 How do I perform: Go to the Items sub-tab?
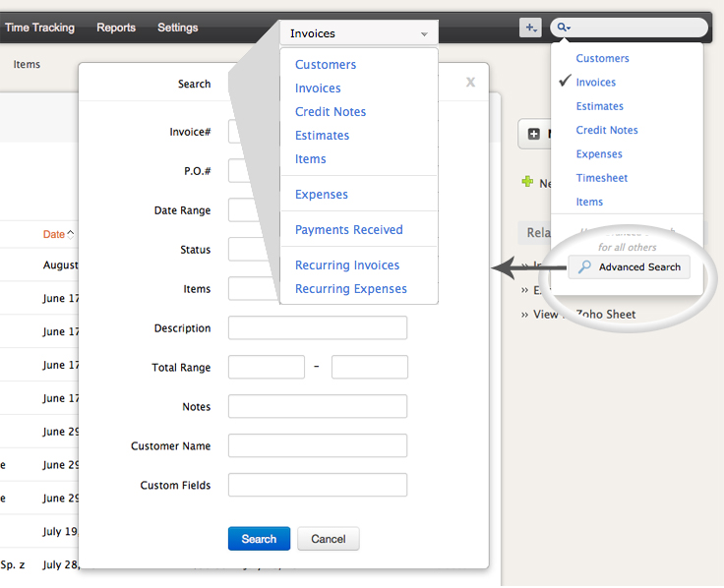(x=27, y=64)
